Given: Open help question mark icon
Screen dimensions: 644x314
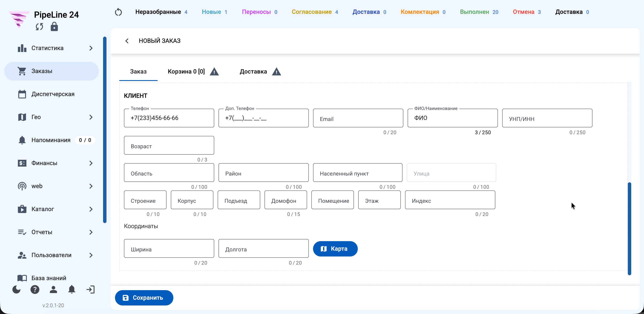Looking at the screenshot, I should tap(35, 290).
